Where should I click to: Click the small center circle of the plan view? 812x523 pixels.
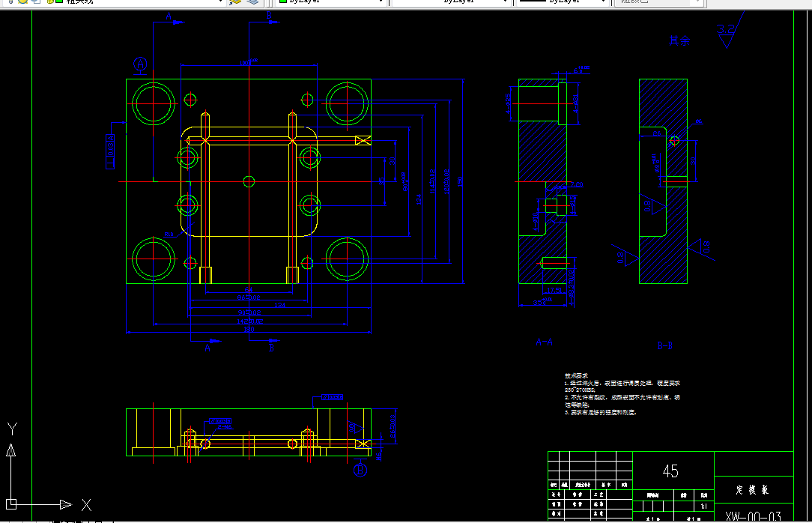pyautogui.click(x=249, y=181)
